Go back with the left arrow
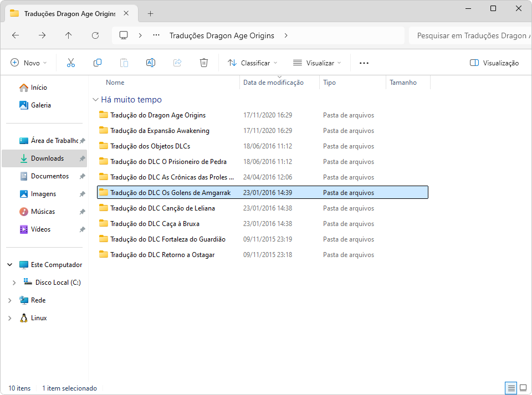The width and height of the screenshot is (532, 395). click(16, 35)
